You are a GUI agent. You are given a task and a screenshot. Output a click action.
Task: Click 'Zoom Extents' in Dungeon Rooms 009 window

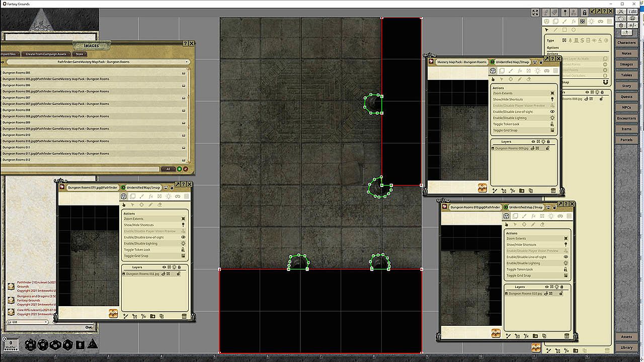[x=523, y=94]
